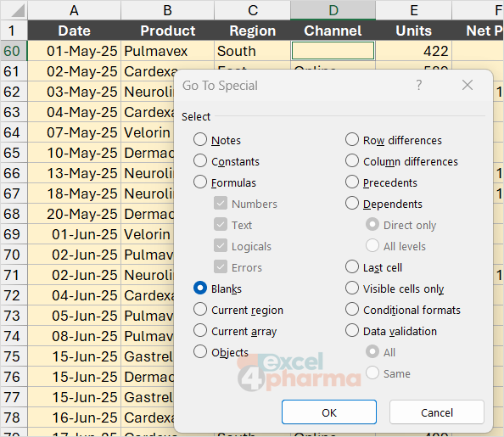Select column C header
504x437 pixels.
[x=252, y=10]
